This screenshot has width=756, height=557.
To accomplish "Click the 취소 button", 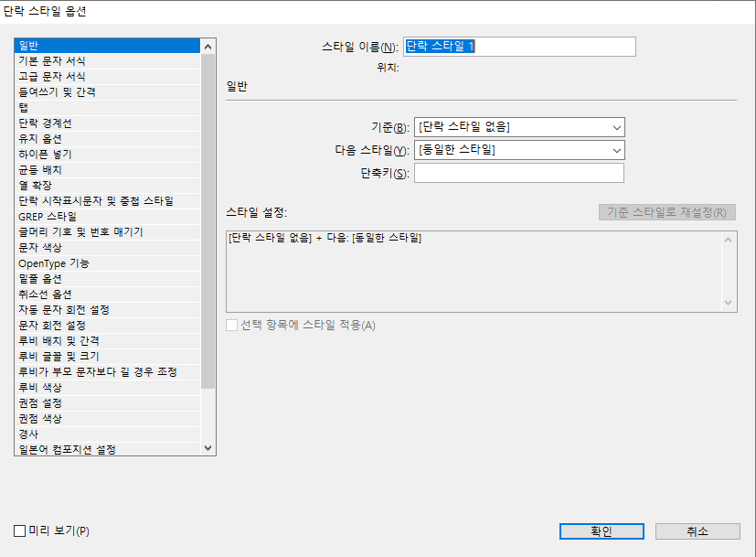I will coord(697,531).
